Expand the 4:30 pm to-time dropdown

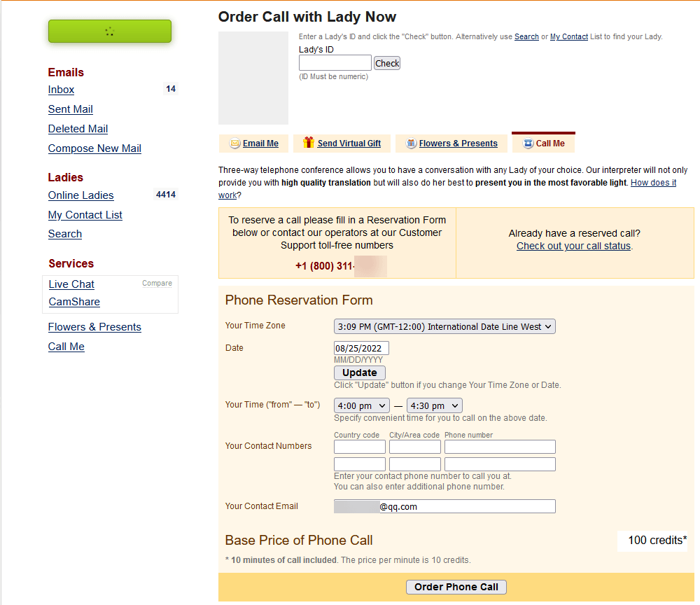tap(435, 405)
